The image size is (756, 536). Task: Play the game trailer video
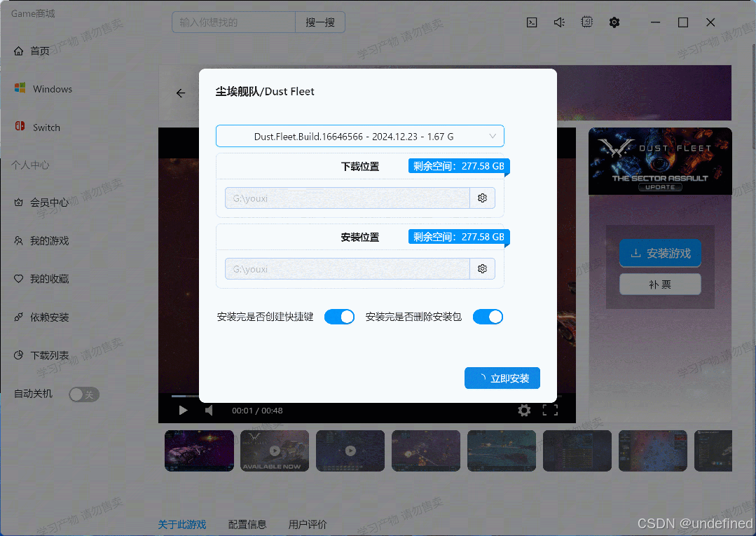coord(183,410)
